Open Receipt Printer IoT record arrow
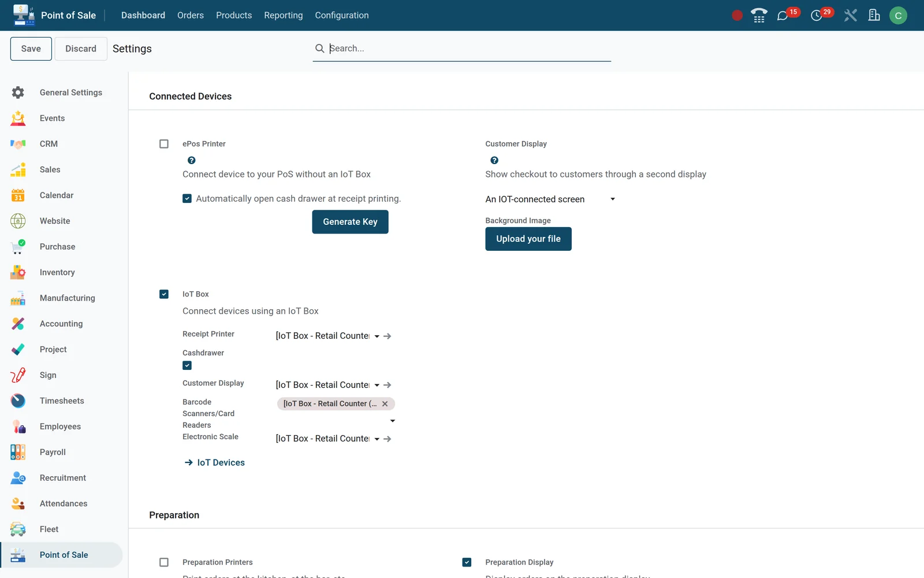 [x=388, y=336]
